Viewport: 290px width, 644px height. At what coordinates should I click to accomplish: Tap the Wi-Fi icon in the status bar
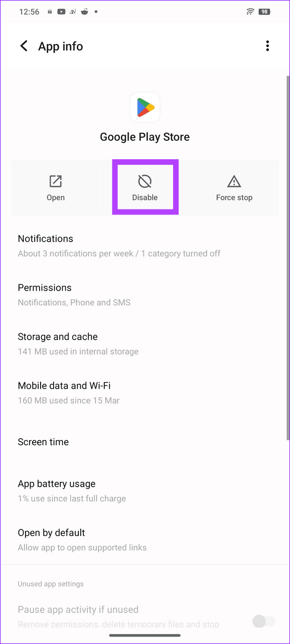click(249, 11)
